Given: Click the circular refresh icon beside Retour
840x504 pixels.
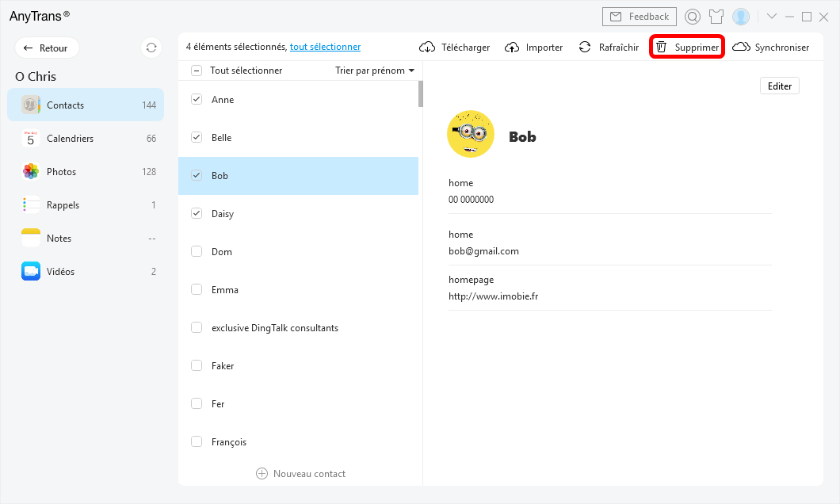Looking at the screenshot, I should pyautogui.click(x=151, y=48).
